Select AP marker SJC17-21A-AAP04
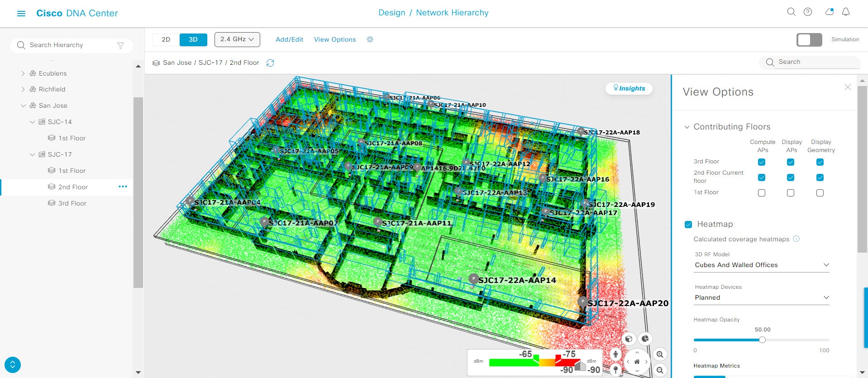The height and width of the screenshot is (378, 868). (x=190, y=201)
